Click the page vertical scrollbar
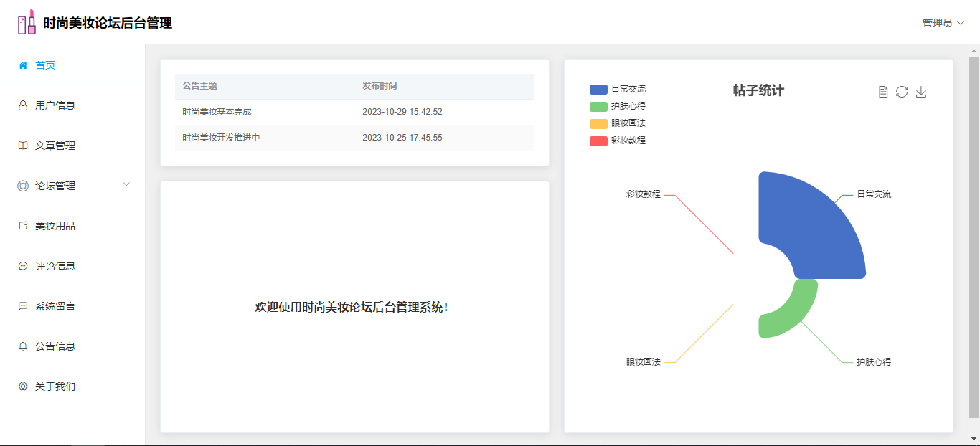 point(974,237)
